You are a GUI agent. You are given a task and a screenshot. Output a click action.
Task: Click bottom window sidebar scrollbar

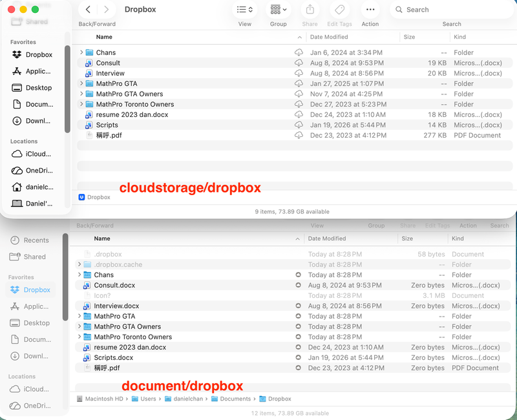click(65, 277)
